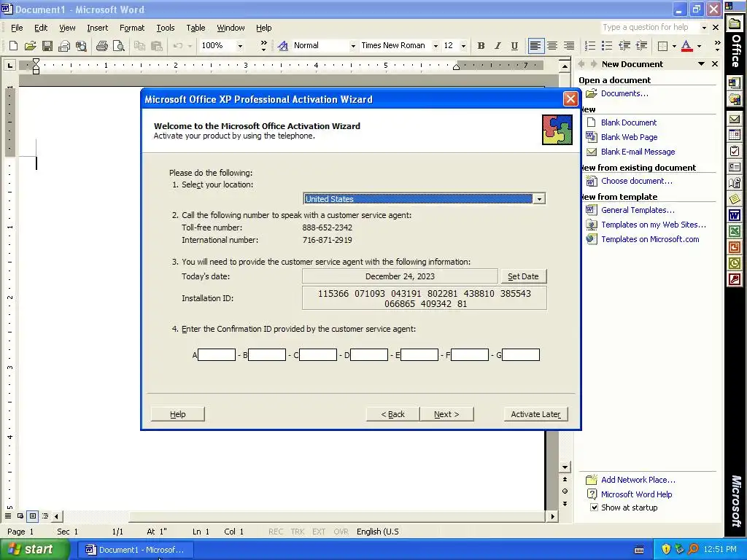The height and width of the screenshot is (560, 747).
Task: Click the Print Preview toolbar icon
Action: click(119, 46)
